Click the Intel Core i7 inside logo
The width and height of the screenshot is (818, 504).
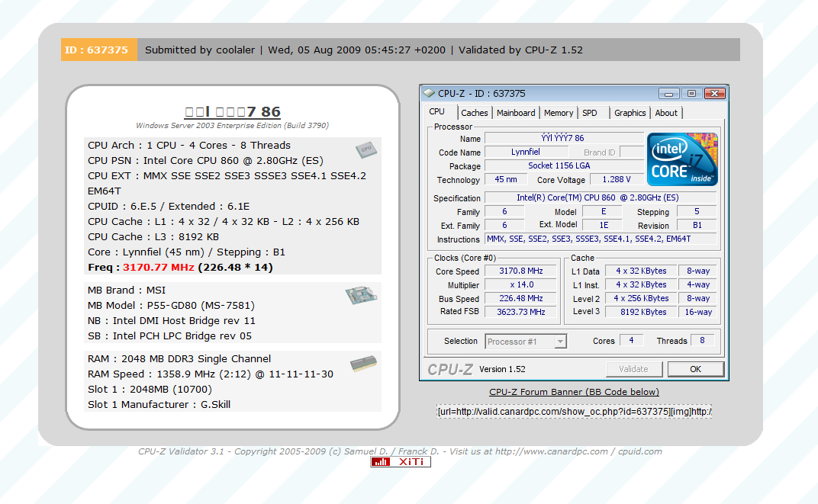pos(682,159)
